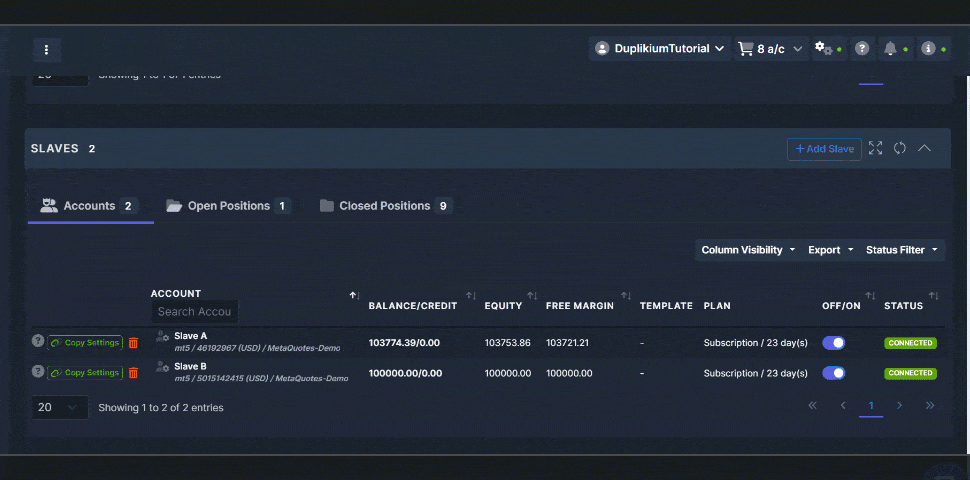The height and width of the screenshot is (480, 970).
Task: Toggle Slave A off/on switch
Action: point(833,343)
